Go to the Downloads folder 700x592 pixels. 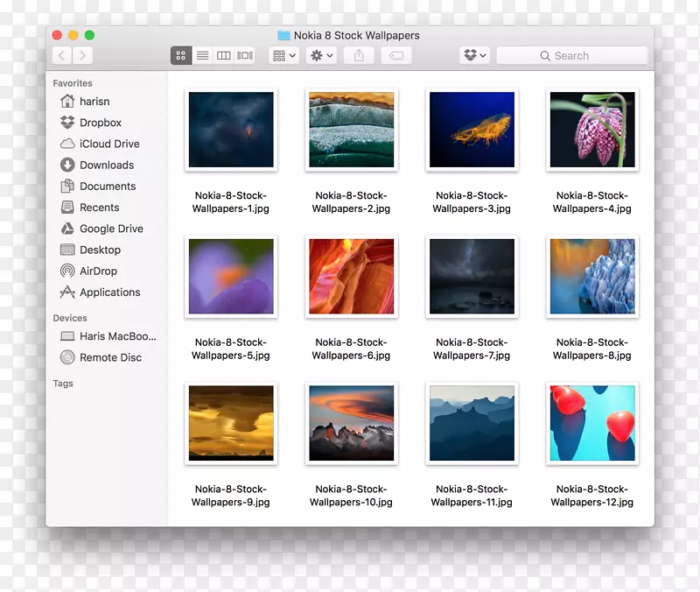coord(107,165)
